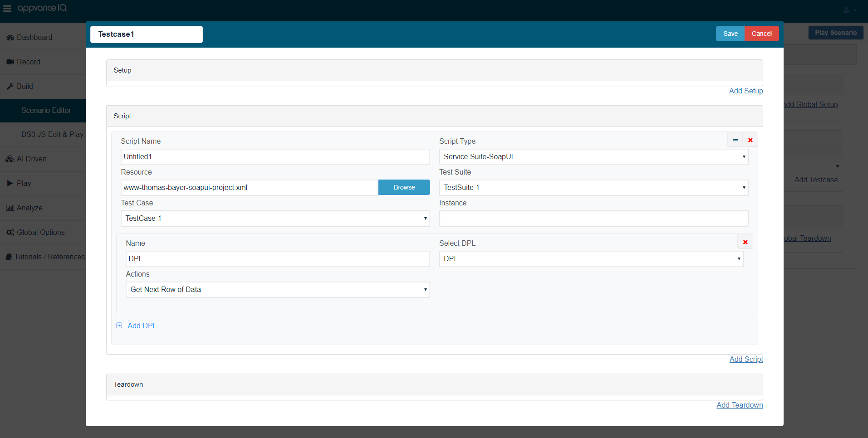Collapse the script block with minus icon
This screenshot has height=438, width=868.
click(x=735, y=140)
